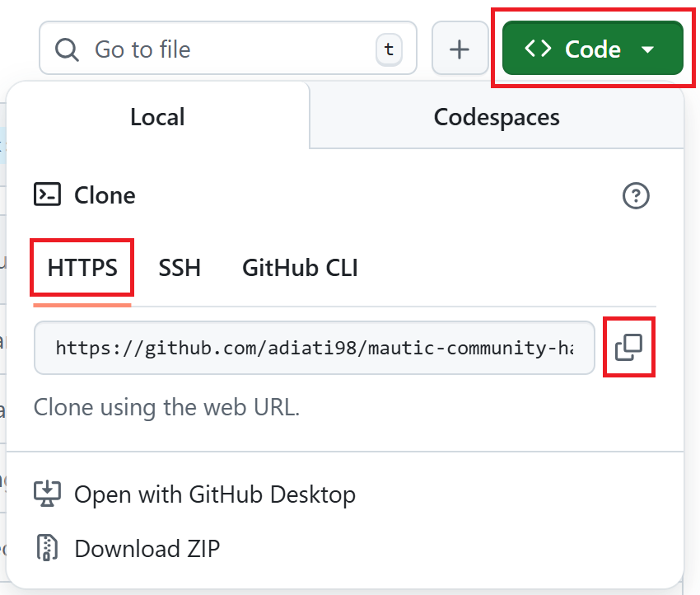
Task: Click the repository clone URL field
Action: click(x=313, y=348)
